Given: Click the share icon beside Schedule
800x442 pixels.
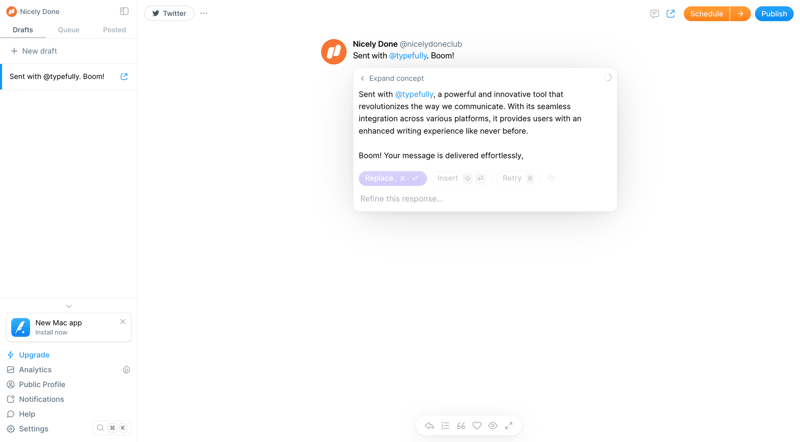Looking at the screenshot, I should [x=671, y=14].
